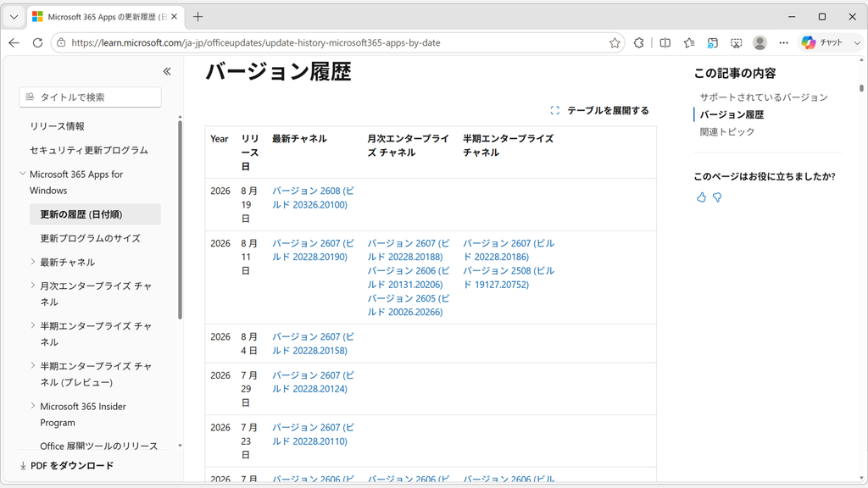The height and width of the screenshot is (488, 868).
Task: Add this page to favorites star
Action: pos(615,42)
